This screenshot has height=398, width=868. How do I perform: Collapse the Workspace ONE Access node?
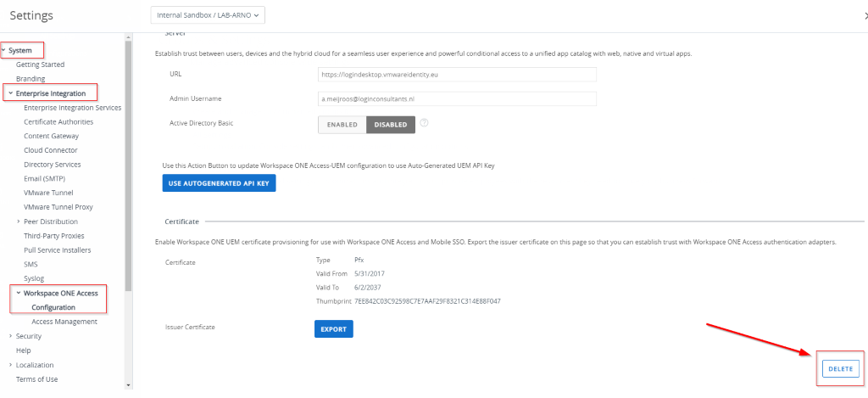click(18, 293)
